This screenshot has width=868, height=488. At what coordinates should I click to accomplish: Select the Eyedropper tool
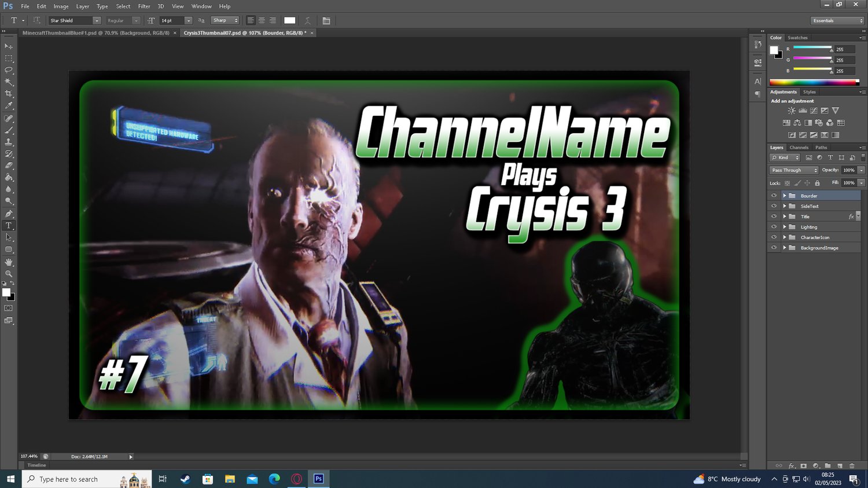coord(9,106)
